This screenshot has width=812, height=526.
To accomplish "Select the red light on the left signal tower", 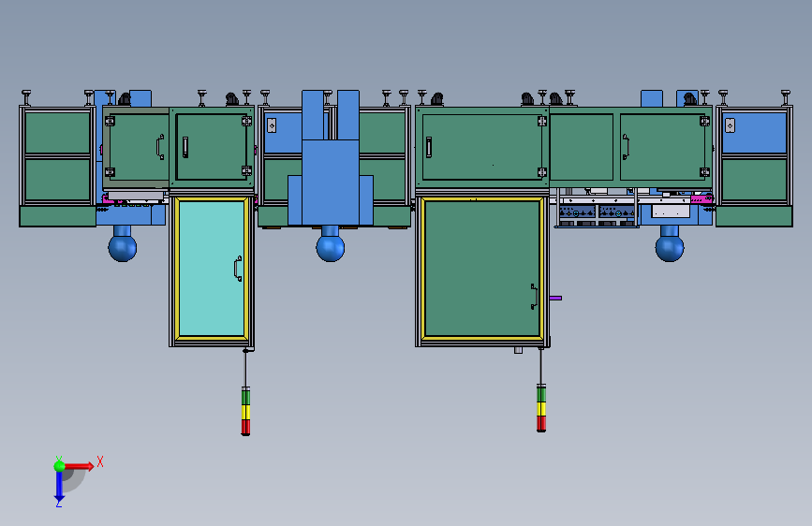I will (245, 427).
